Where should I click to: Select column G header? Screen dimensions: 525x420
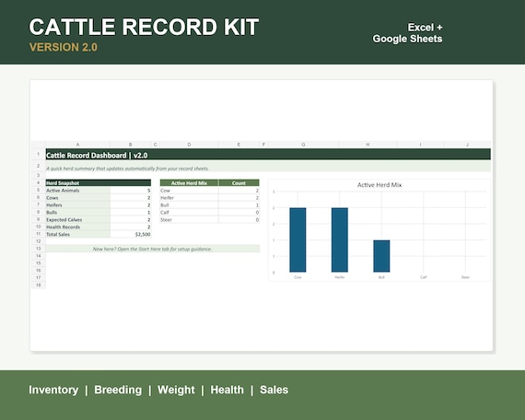[303, 145]
